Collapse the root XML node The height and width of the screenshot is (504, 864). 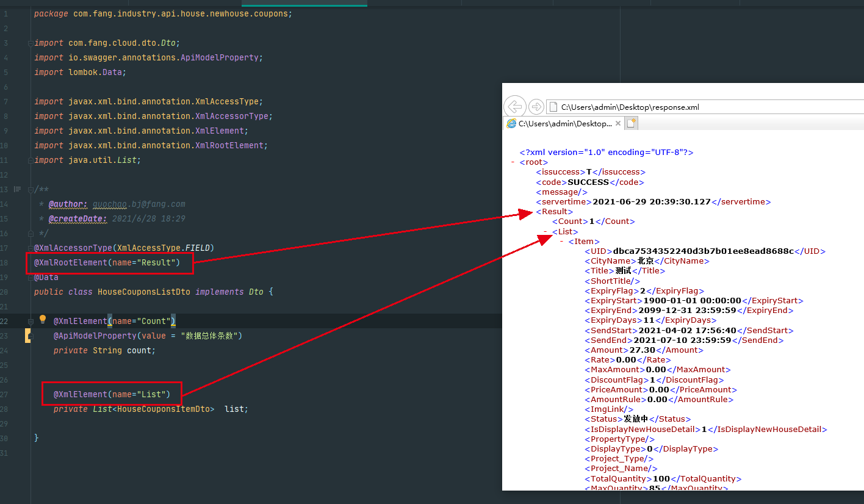(x=513, y=162)
